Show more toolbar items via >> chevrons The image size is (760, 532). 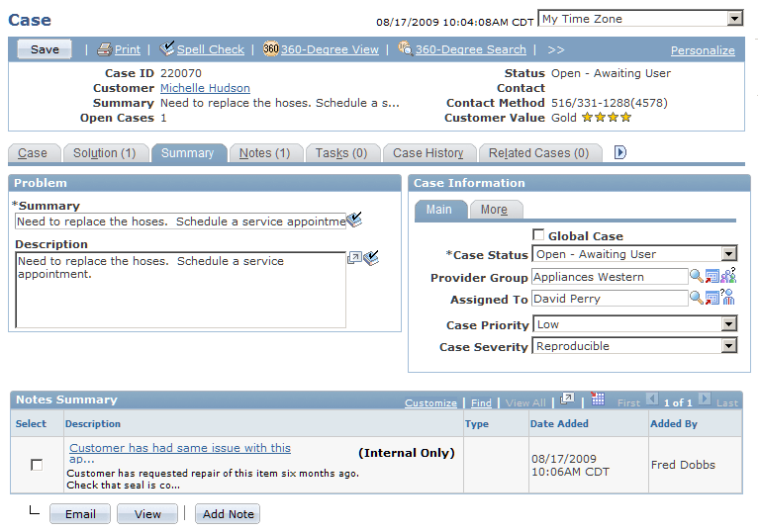[556, 49]
